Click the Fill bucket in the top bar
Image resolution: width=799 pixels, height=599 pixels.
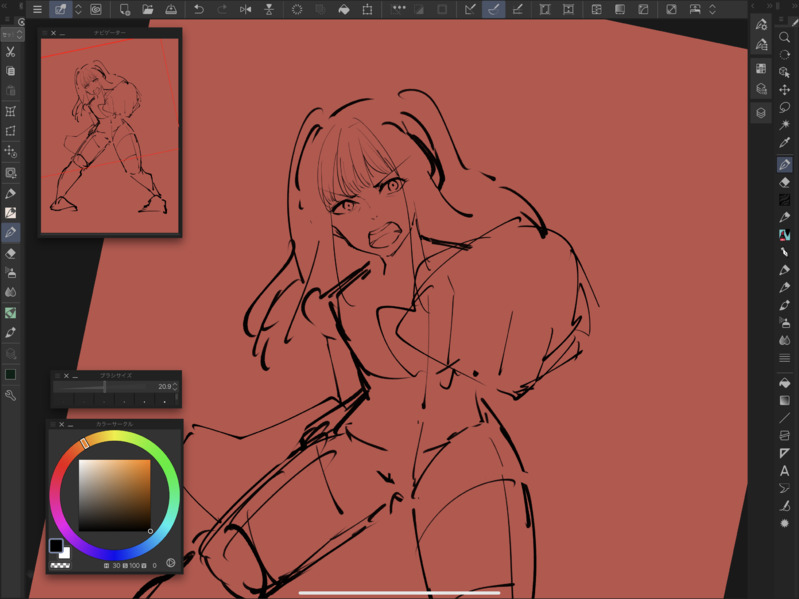point(344,9)
